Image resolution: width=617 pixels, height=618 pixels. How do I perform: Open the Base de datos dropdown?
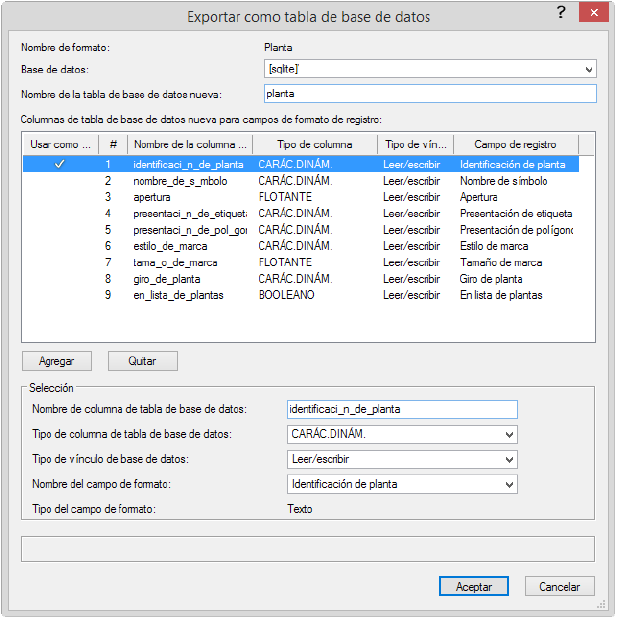(430, 69)
